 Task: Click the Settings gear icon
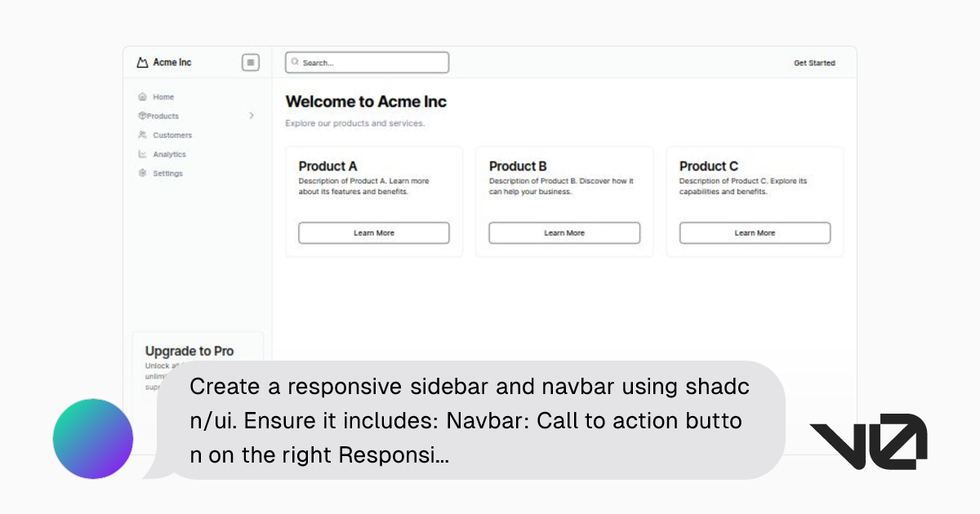144,173
